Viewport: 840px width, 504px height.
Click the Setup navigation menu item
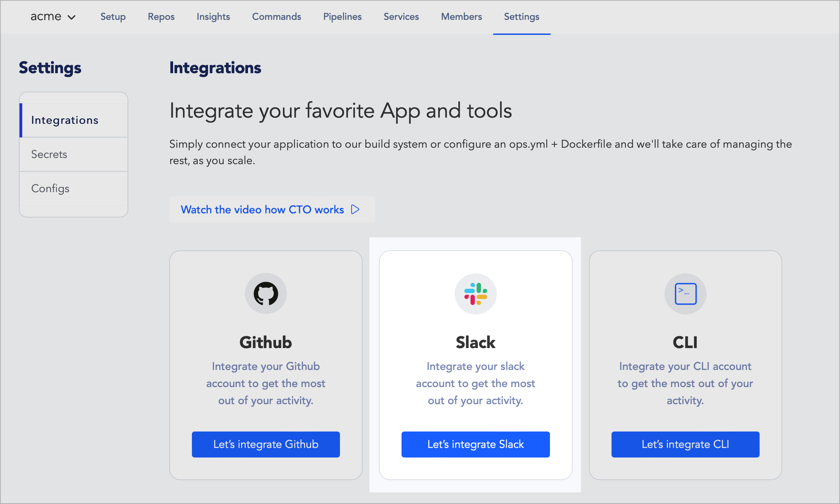point(113,17)
